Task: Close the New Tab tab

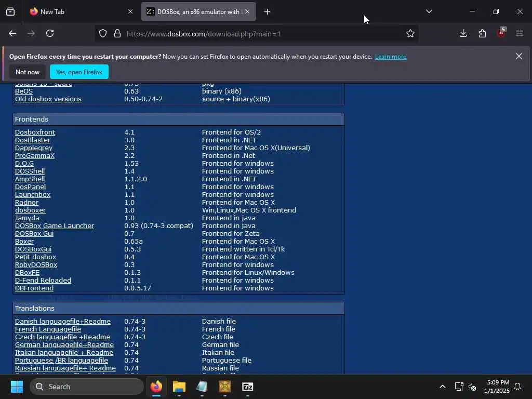Action: (x=130, y=11)
